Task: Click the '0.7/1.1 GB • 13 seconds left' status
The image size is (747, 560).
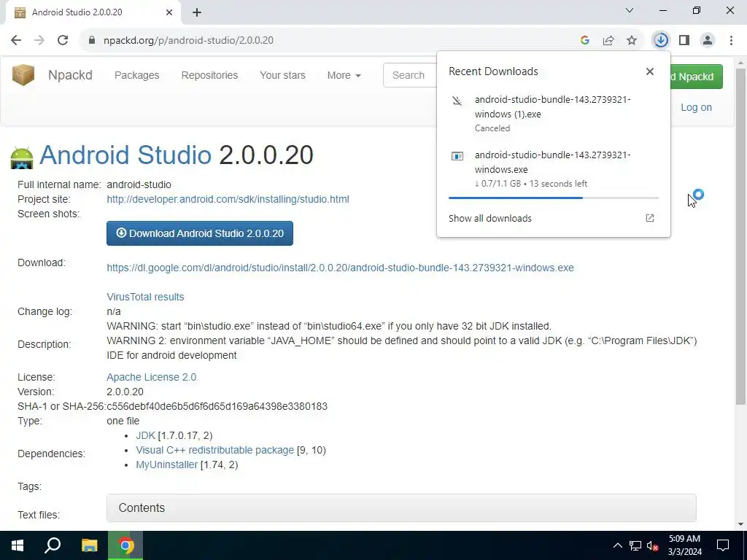Action: point(531,183)
